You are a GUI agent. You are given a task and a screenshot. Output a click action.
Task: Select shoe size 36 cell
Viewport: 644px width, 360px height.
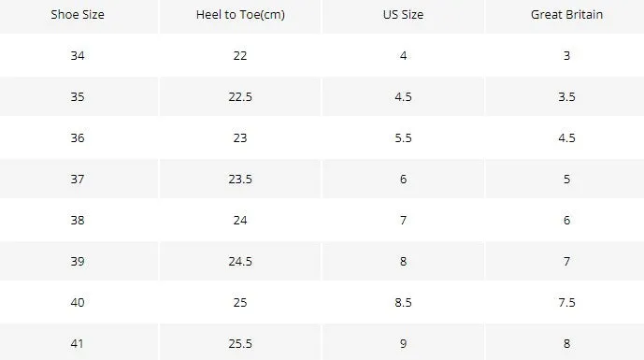tap(78, 137)
